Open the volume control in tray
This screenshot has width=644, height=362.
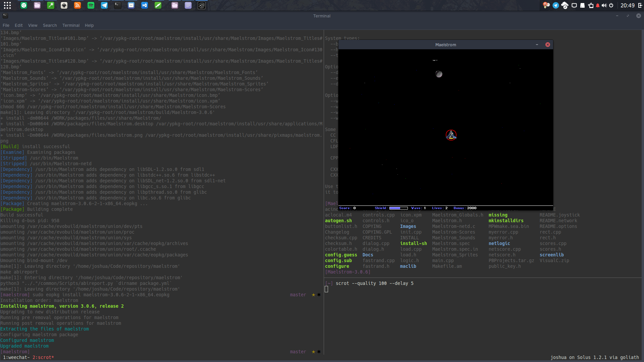[x=604, y=5]
